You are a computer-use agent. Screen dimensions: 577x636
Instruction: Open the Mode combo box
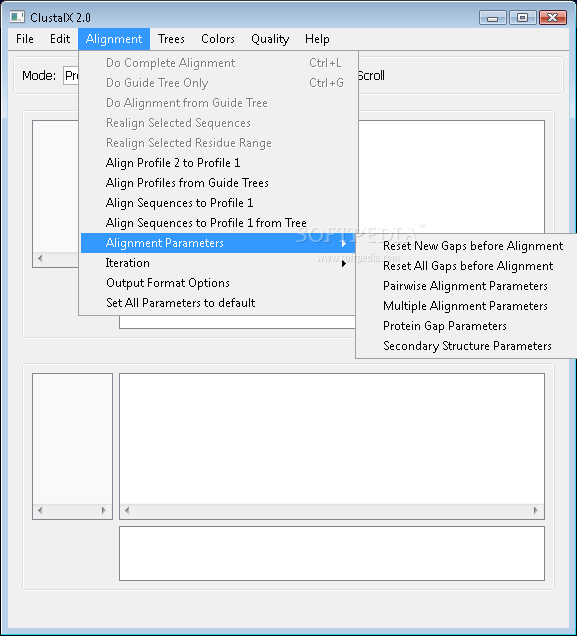coord(71,75)
